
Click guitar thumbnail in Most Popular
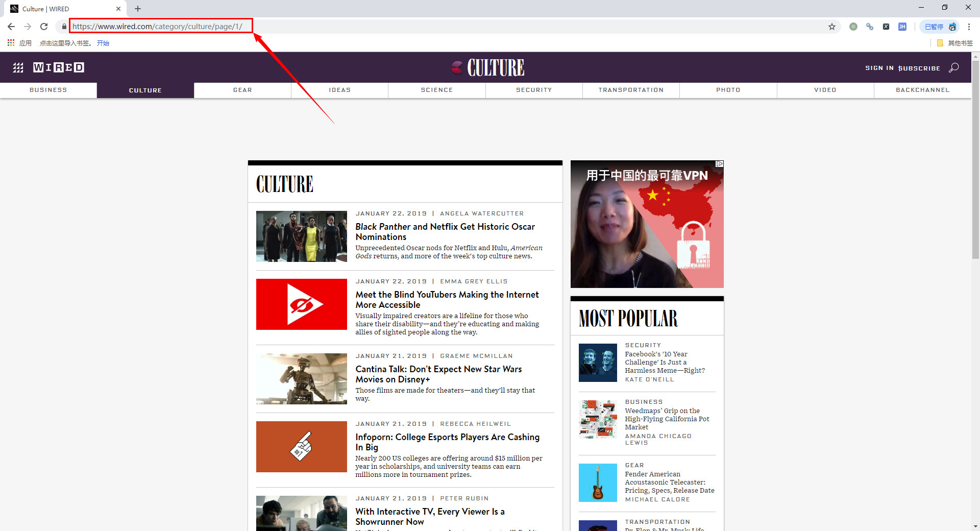click(598, 482)
